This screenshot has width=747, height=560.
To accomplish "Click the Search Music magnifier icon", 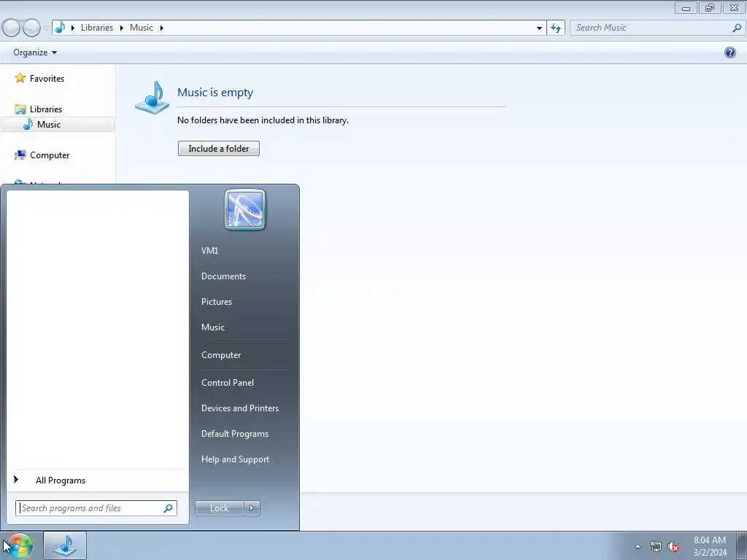I will pyautogui.click(x=737, y=28).
